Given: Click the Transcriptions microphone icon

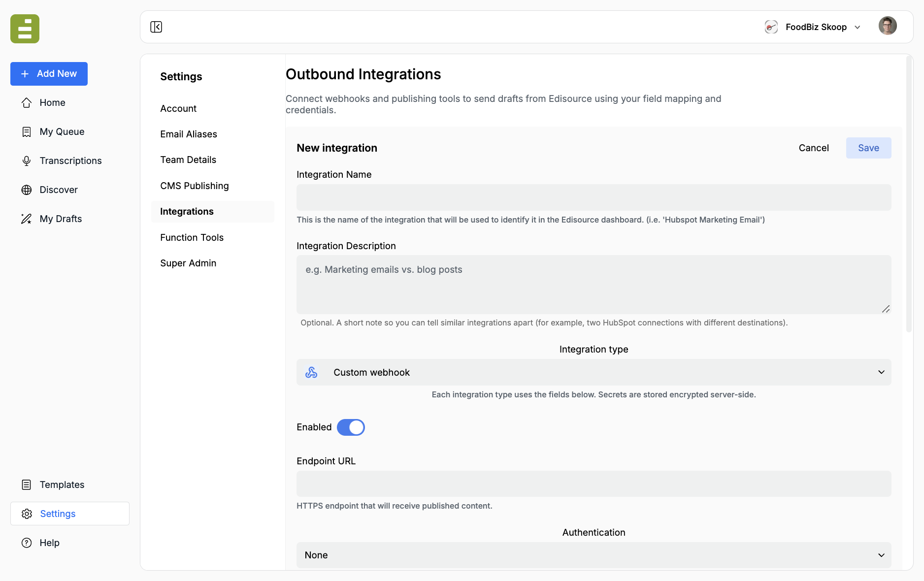Looking at the screenshot, I should point(27,161).
